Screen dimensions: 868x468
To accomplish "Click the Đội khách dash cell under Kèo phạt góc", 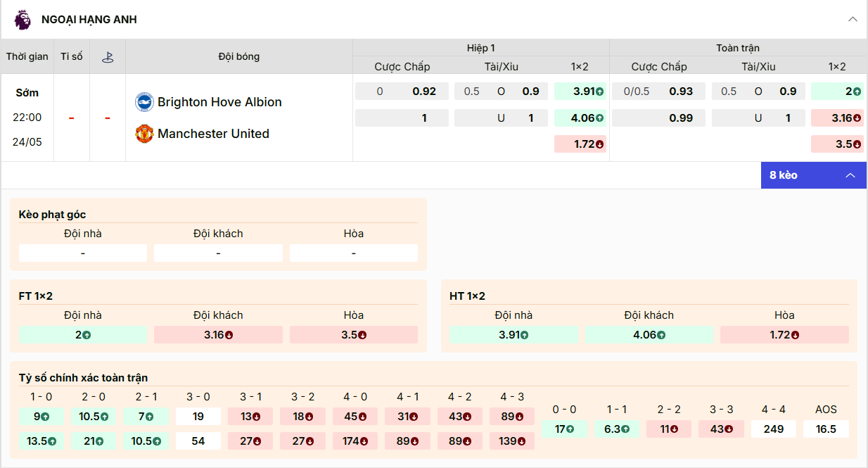I will coord(218,253).
